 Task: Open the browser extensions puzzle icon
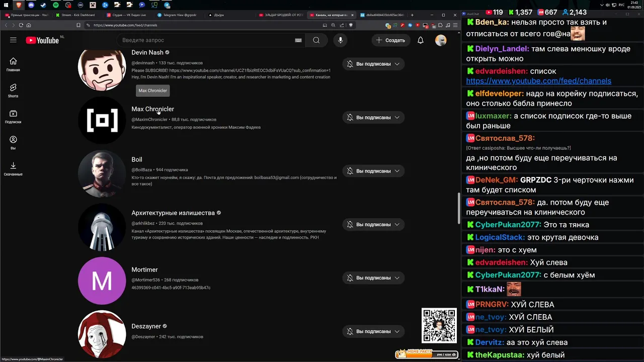(x=441, y=25)
